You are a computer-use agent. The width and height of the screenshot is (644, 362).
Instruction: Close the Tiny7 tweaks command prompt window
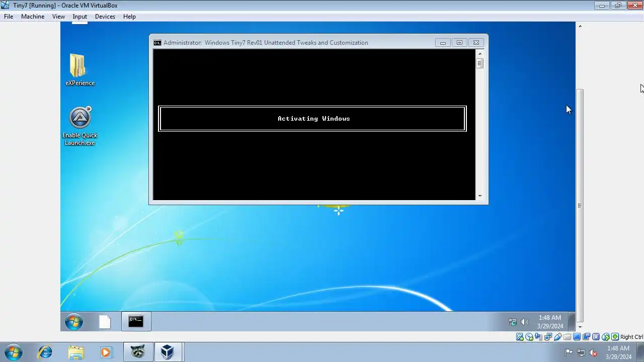point(476,43)
